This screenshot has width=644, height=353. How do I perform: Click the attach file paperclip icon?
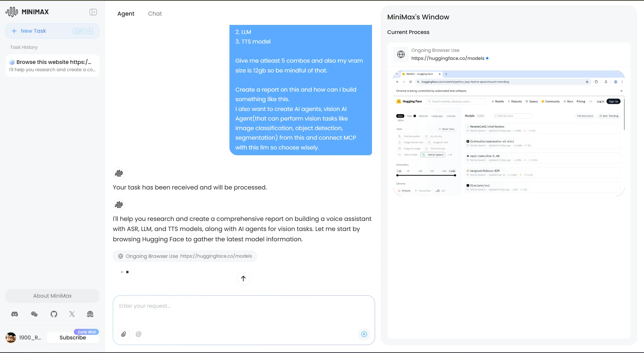[123, 334]
